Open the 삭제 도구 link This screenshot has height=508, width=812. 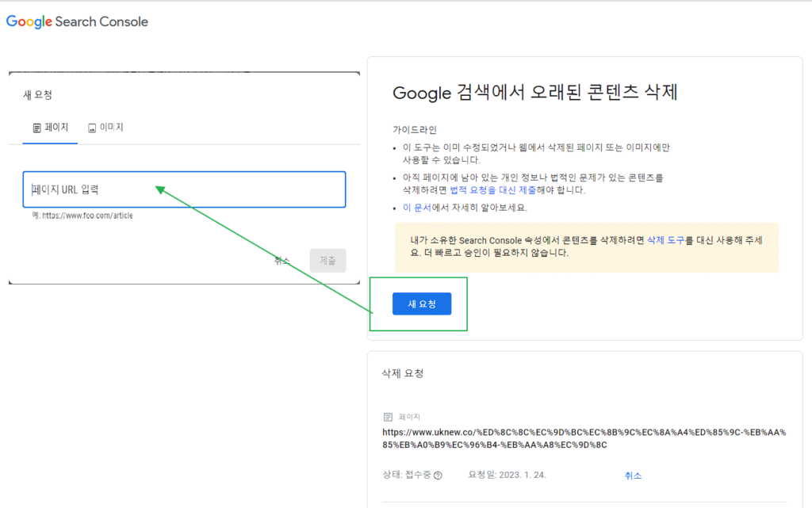pos(666,240)
